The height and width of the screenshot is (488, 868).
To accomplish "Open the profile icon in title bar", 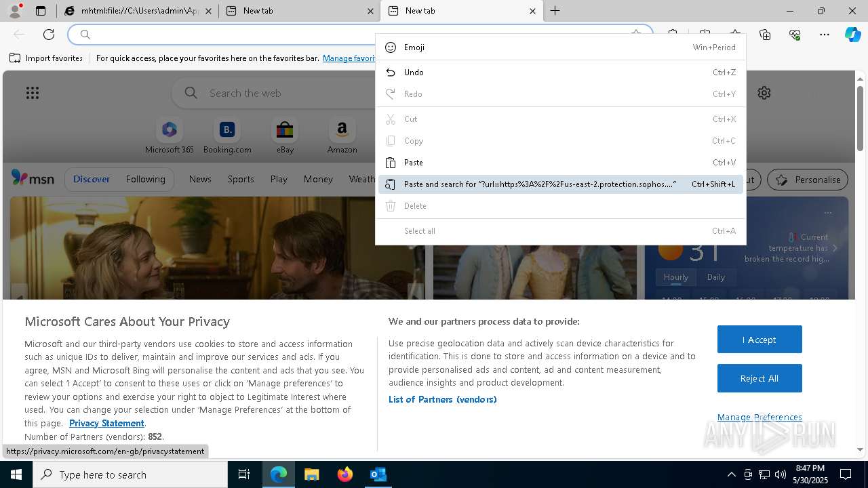I will tap(15, 11).
